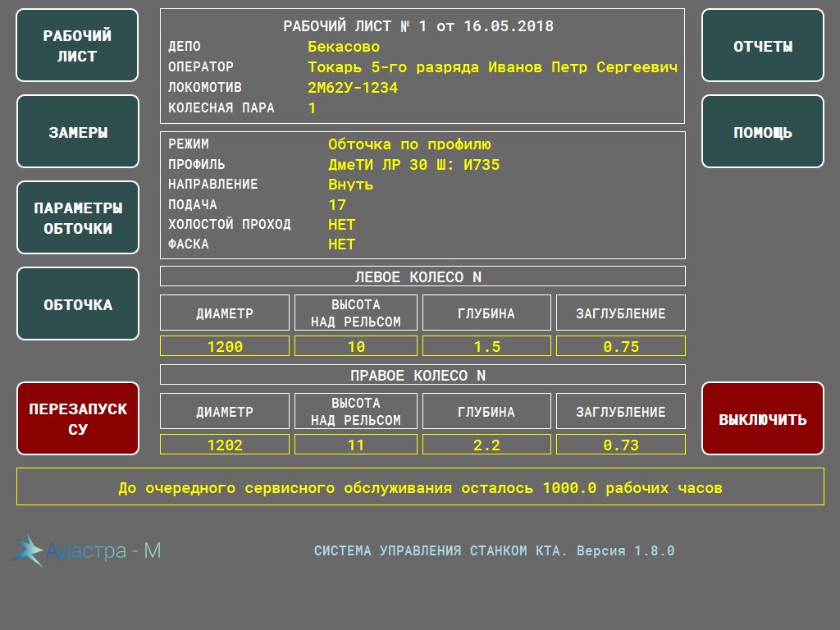840x630 pixels.
Task: Click left wheel ВЫСОТА НАД РЕЛЬСОМ header
Action: pyautogui.click(x=356, y=313)
